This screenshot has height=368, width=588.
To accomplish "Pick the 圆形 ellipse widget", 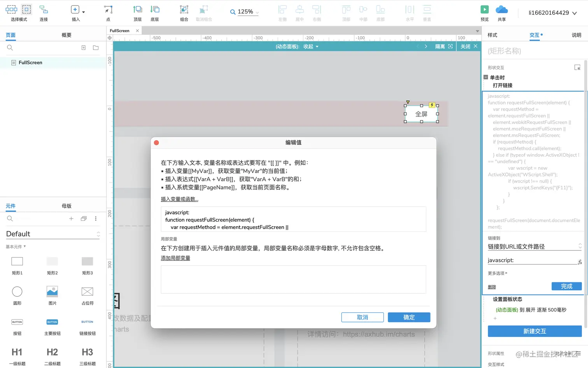I will coord(17,296).
